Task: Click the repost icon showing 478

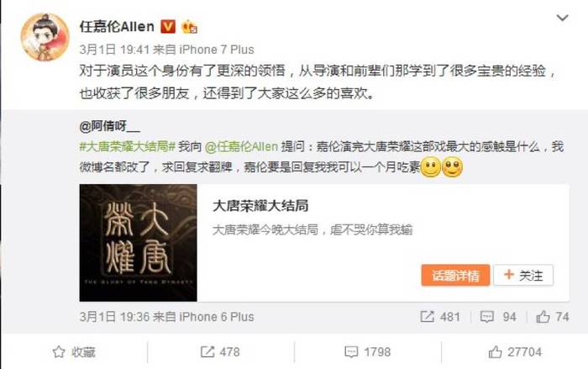Action: (x=207, y=351)
